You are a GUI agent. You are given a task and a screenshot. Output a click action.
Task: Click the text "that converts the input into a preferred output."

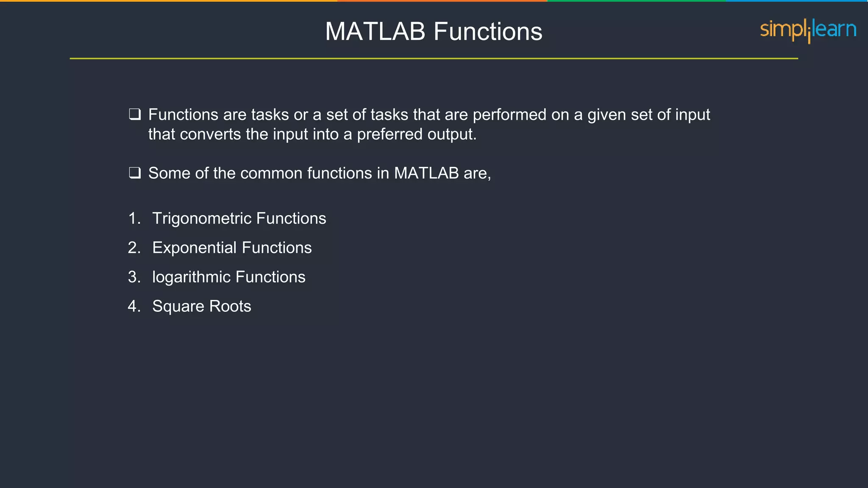[x=312, y=134]
